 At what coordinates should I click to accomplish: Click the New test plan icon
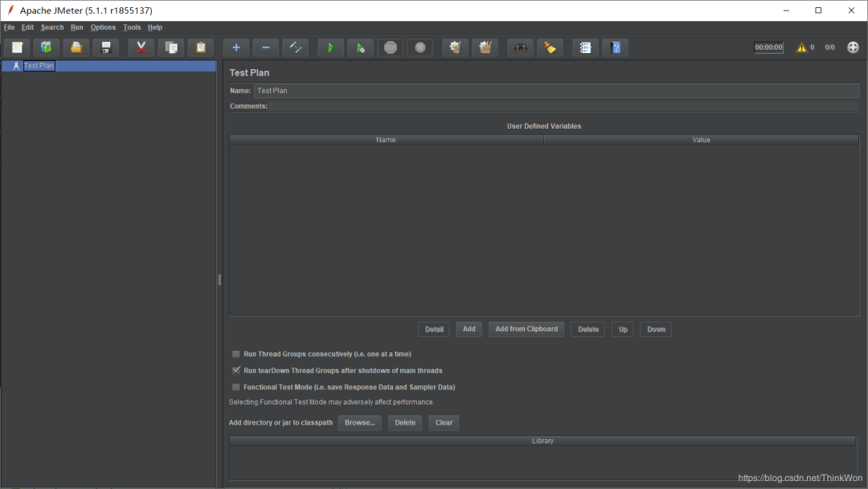coord(17,47)
